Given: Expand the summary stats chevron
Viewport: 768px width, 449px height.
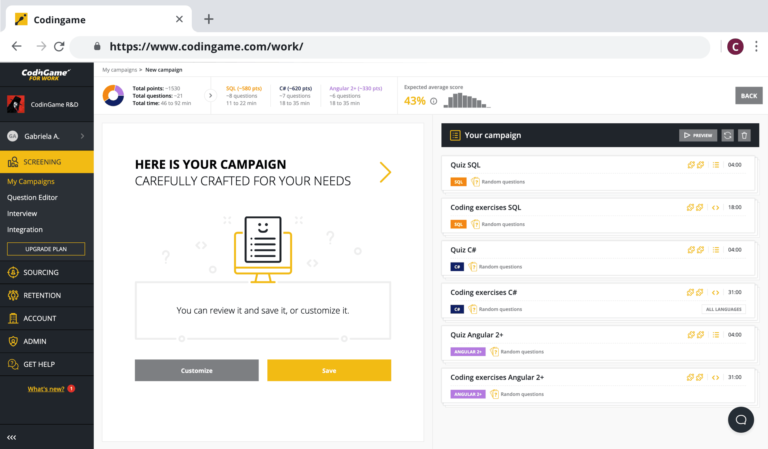Looking at the screenshot, I should (x=211, y=95).
